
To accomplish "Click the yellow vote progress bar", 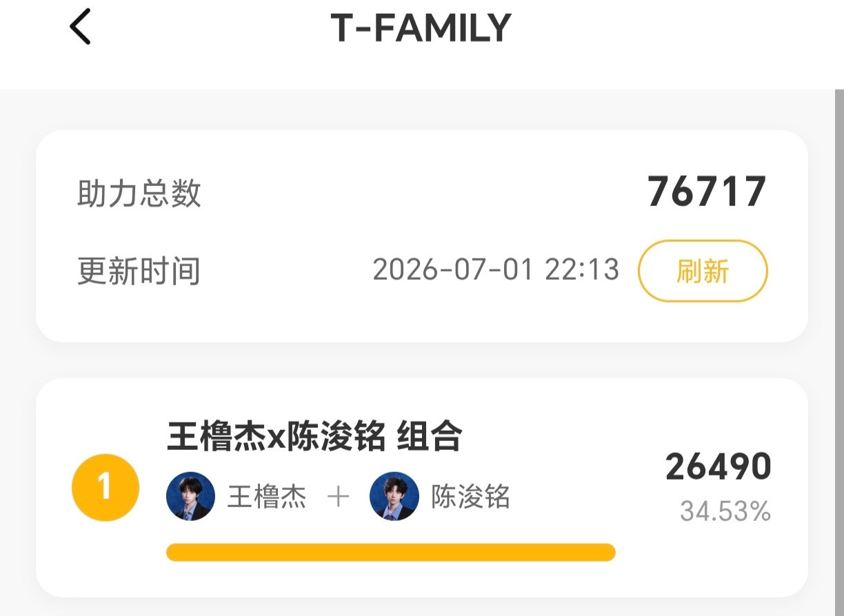I will tap(391, 552).
